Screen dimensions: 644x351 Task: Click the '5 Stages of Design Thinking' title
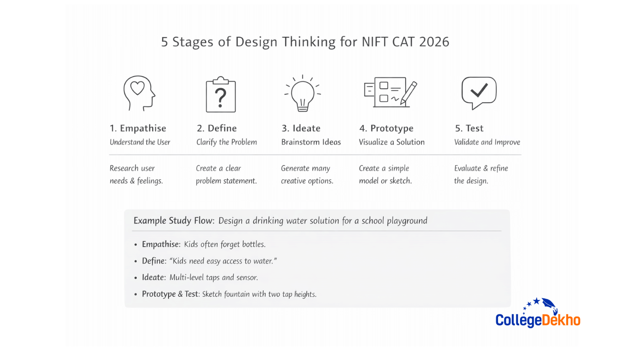point(305,42)
